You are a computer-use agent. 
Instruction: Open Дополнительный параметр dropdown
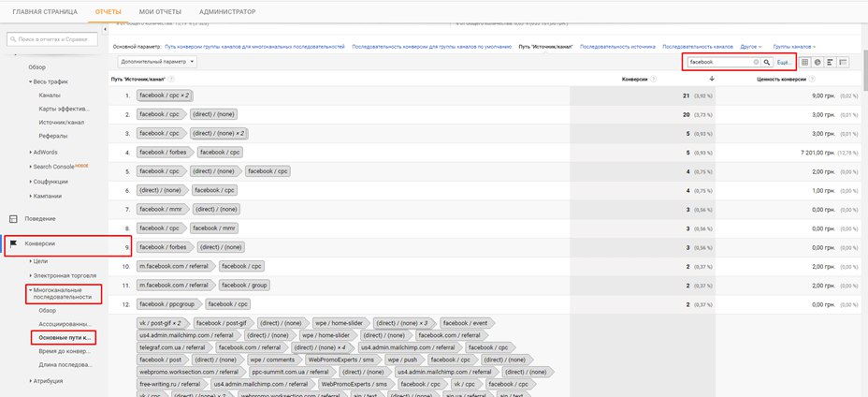pos(157,62)
